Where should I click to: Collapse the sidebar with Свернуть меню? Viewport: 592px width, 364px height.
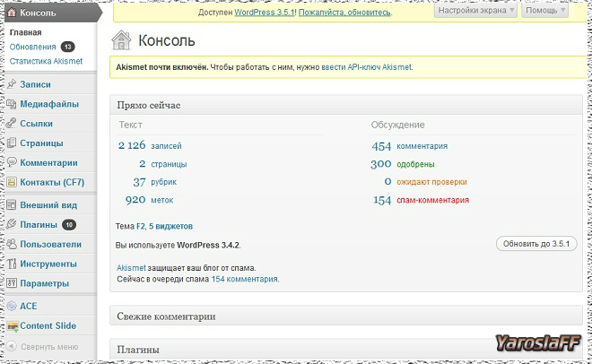[48, 346]
